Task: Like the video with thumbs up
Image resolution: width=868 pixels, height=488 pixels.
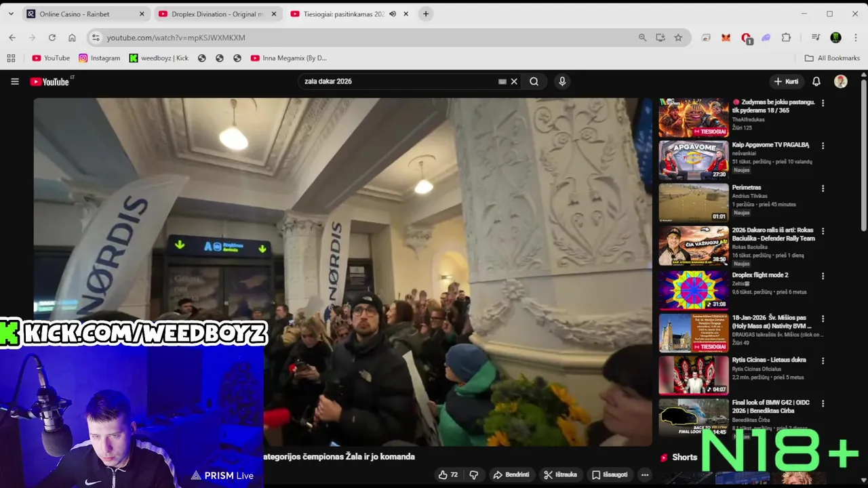Action: tap(448, 474)
